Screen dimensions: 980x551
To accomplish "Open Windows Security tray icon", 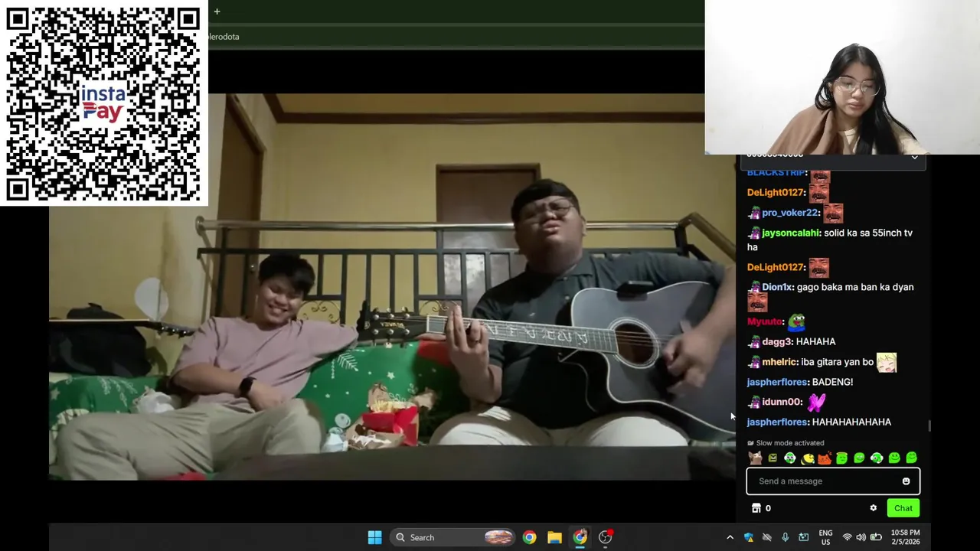I will pyautogui.click(x=748, y=537).
